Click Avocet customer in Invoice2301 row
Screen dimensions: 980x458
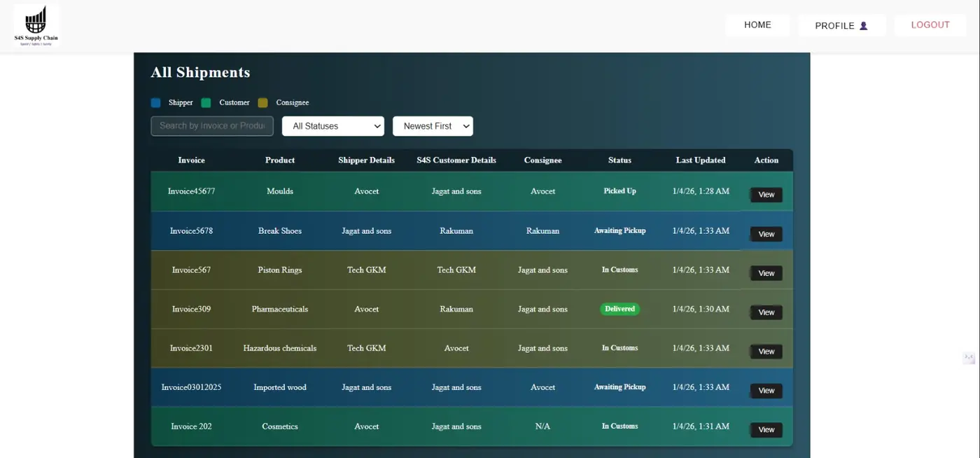coord(456,348)
